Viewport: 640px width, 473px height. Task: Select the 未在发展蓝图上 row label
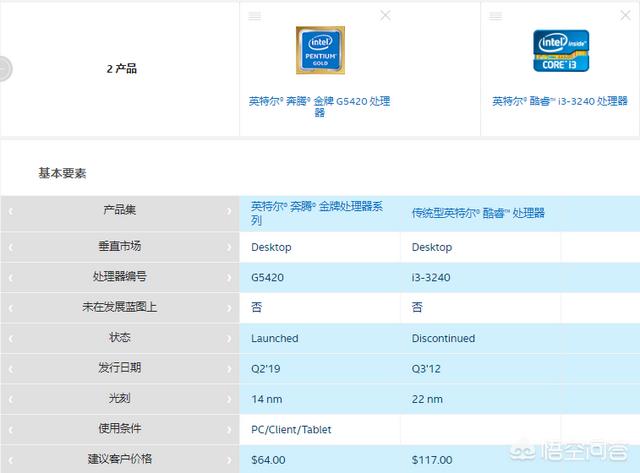tap(120, 307)
